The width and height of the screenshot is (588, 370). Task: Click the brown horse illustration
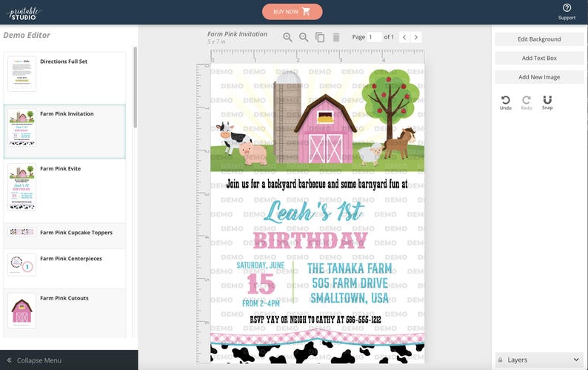pyautogui.click(x=401, y=143)
